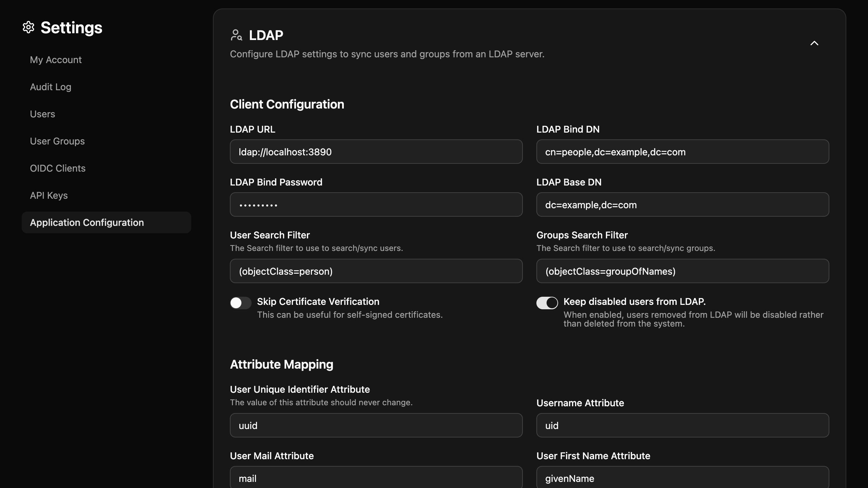Open User Groups settings

click(57, 141)
